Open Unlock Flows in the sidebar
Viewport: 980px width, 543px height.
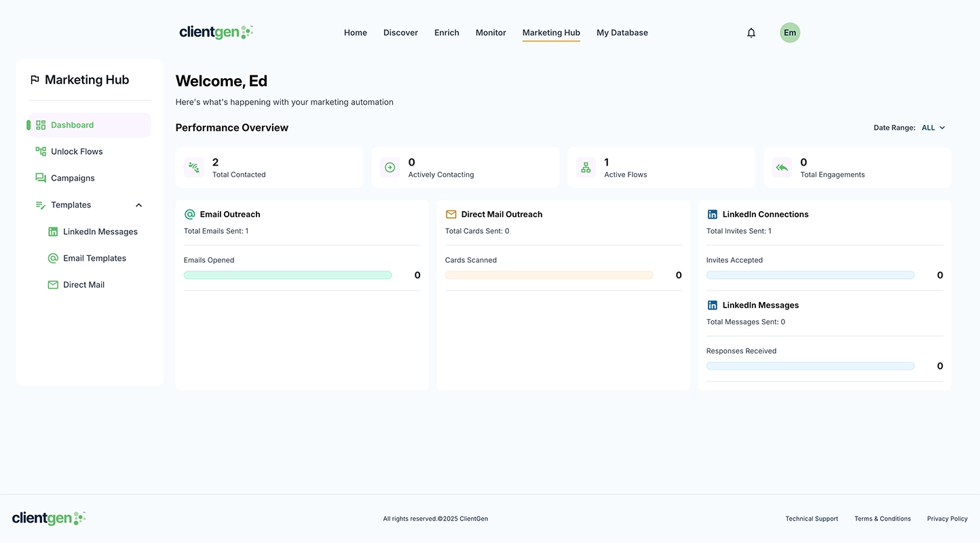[x=77, y=151]
